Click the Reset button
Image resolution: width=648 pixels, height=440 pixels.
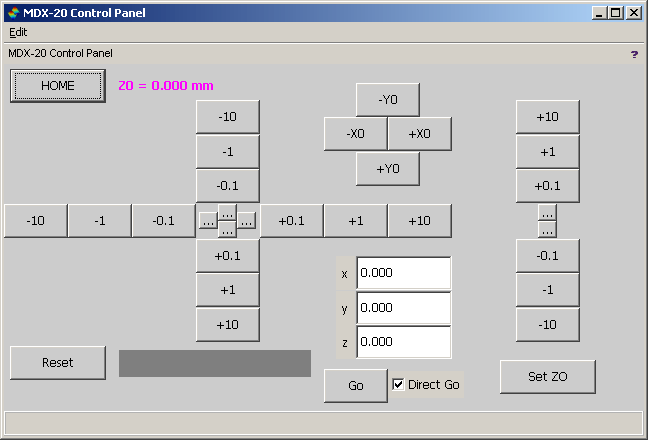58,363
